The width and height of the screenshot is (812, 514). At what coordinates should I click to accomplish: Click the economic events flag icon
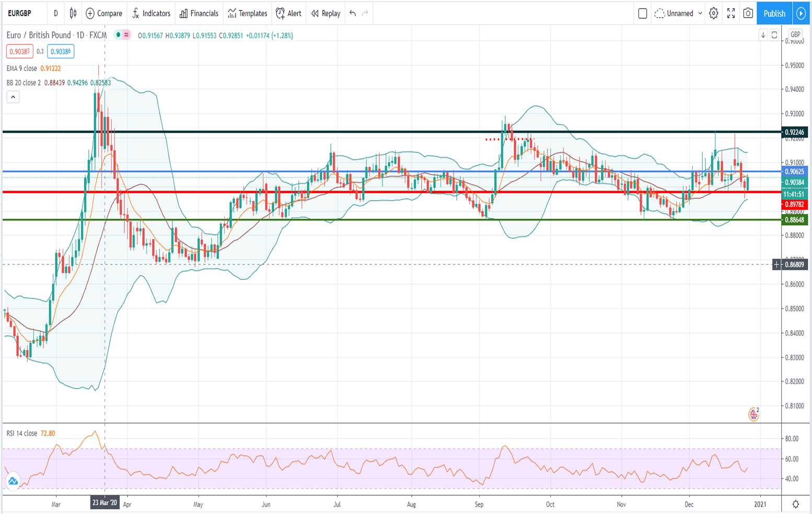click(753, 415)
